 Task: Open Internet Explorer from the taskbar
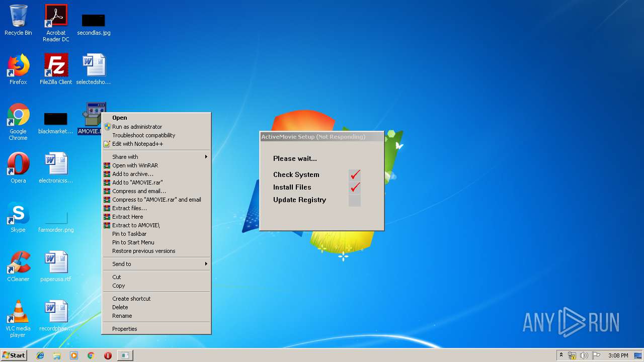click(40, 355)
